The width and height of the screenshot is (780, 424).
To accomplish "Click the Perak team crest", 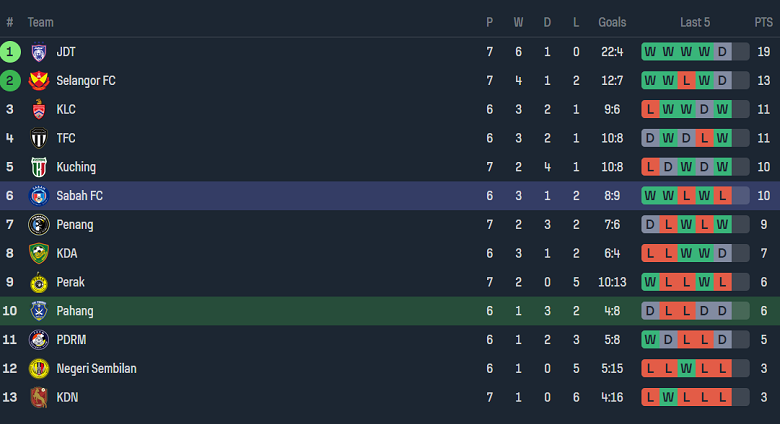I will coord(39,283).
